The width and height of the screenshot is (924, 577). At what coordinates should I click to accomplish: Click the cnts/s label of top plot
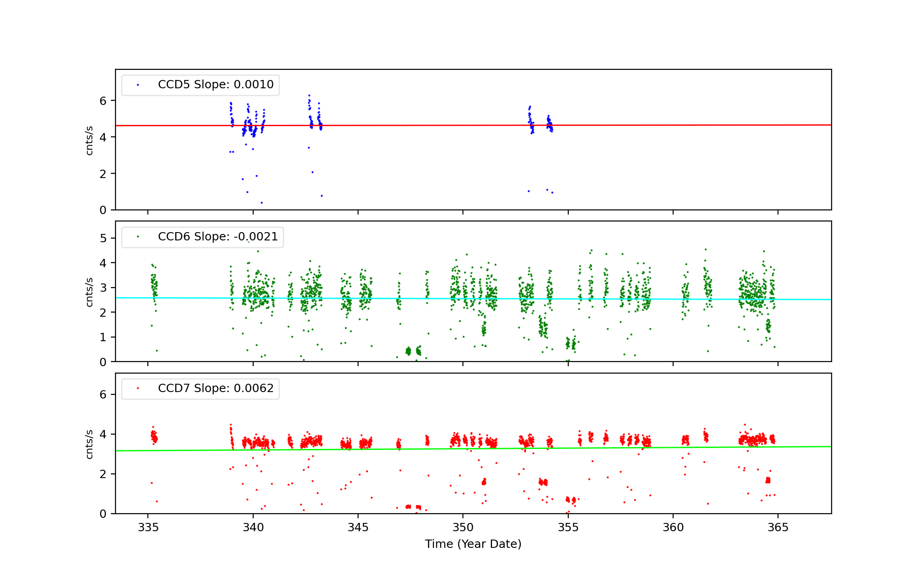90,141
